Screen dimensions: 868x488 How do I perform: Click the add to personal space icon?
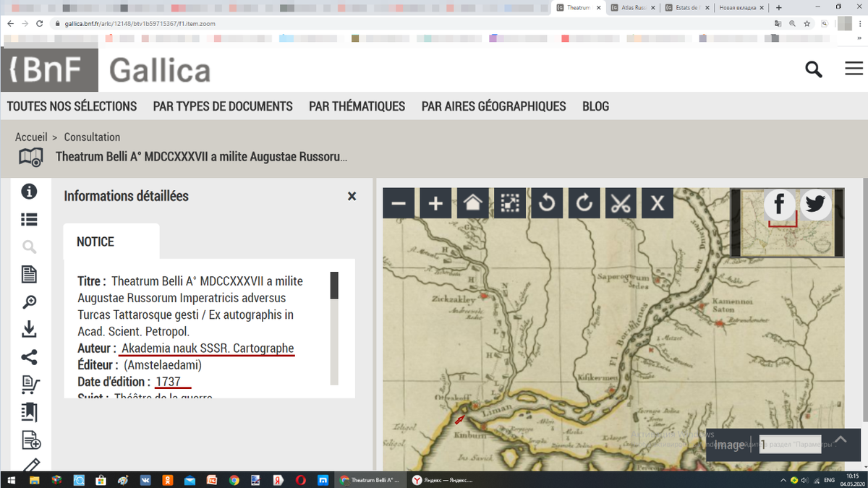tap(30, 440)
